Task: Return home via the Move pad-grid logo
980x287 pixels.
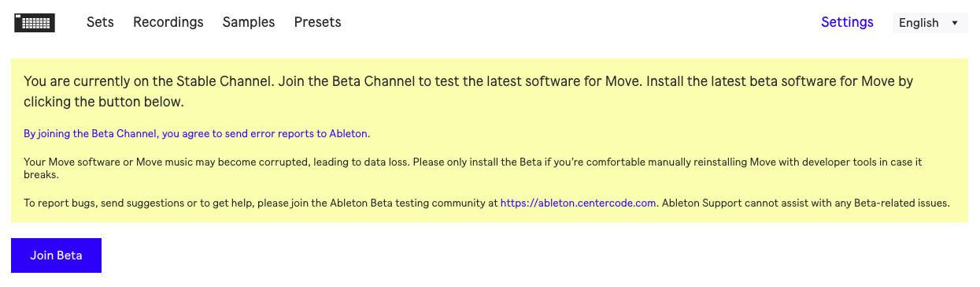Action: click(x=35, y=23)
